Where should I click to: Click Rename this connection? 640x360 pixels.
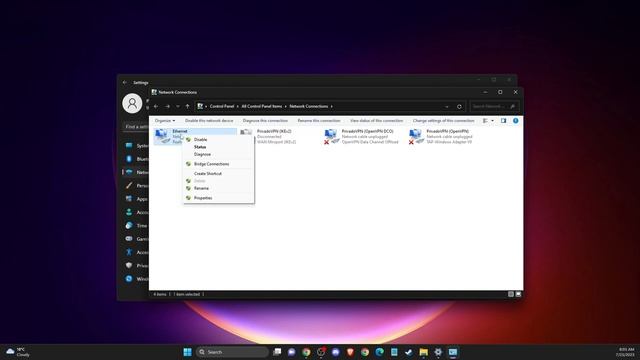(319, 121)
